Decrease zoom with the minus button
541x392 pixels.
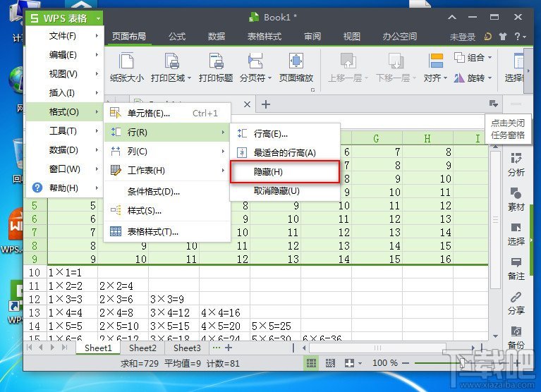406,363
